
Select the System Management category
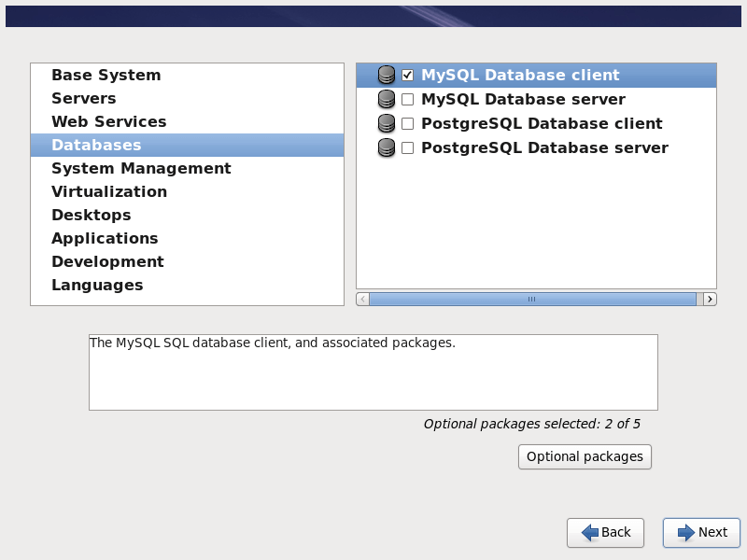pyautogui.click(x=141, y=169)
